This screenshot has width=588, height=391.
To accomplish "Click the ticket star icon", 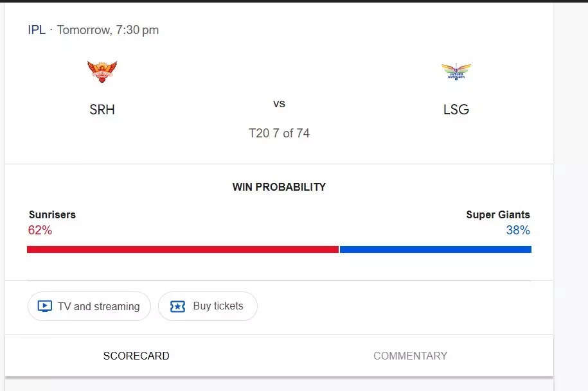I will point(177,306).
